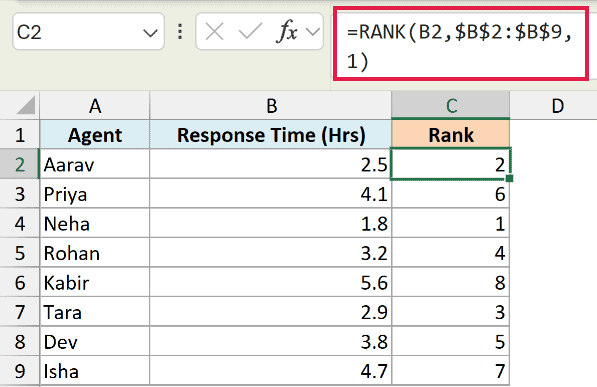The image size is (597, 387).
Task: Expand the Name Box dropdown arrow
Action: point(150,33)
